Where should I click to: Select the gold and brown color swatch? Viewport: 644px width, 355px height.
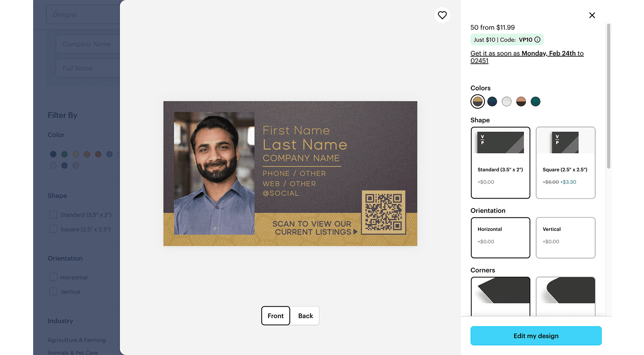pos(477,101)
